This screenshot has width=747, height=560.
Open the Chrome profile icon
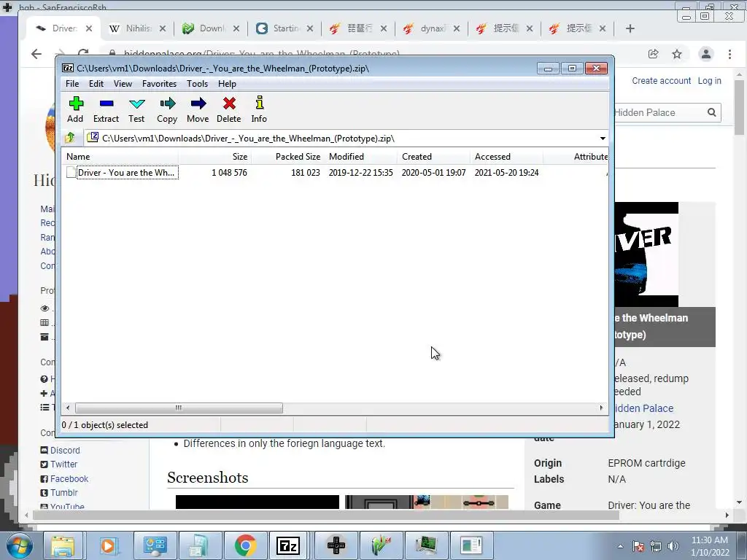pos(706,54)
